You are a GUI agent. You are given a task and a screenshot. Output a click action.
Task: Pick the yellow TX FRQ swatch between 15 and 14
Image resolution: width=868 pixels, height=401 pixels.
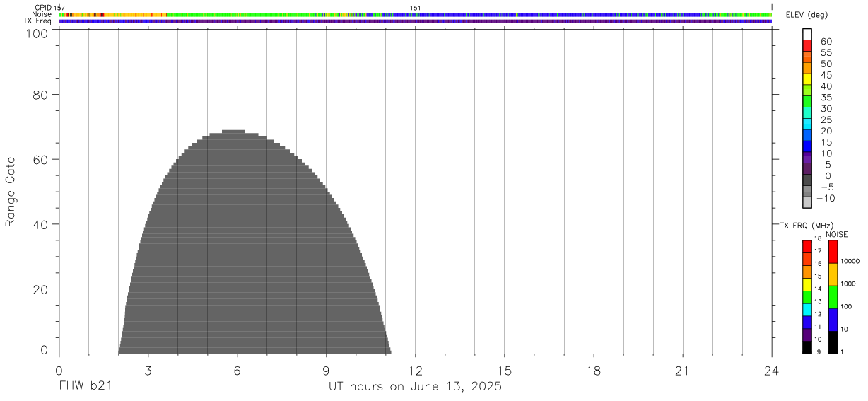[807, 284]
